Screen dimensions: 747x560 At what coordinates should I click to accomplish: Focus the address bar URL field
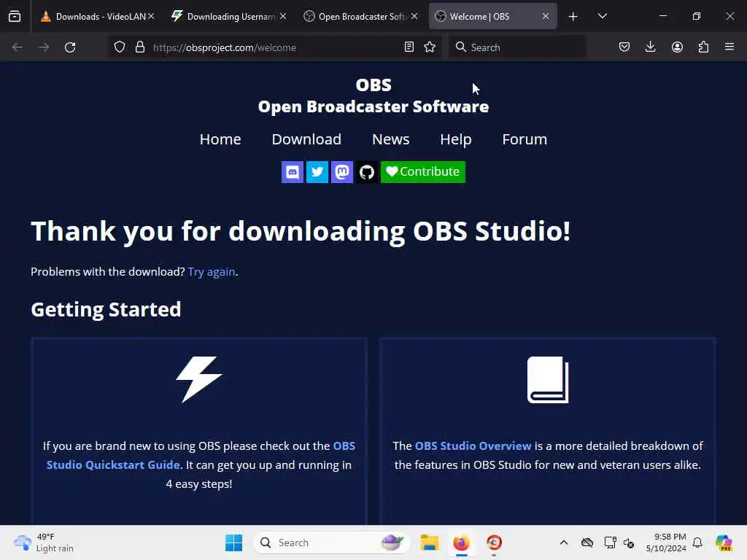[x=276, y=47]
